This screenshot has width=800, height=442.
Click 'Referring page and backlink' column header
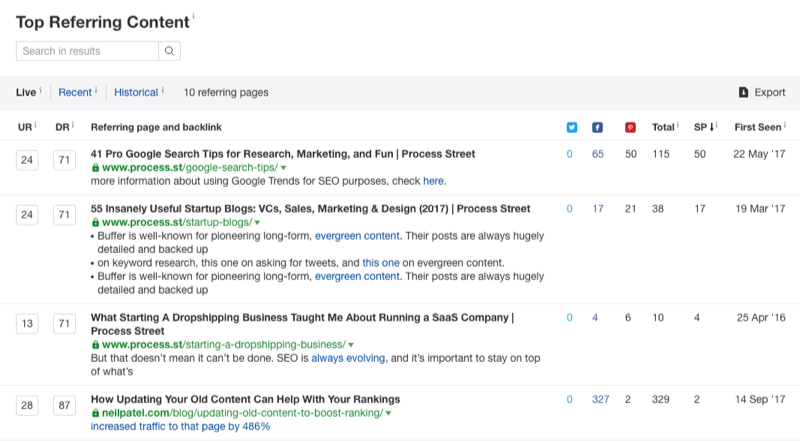click(156, 127)
